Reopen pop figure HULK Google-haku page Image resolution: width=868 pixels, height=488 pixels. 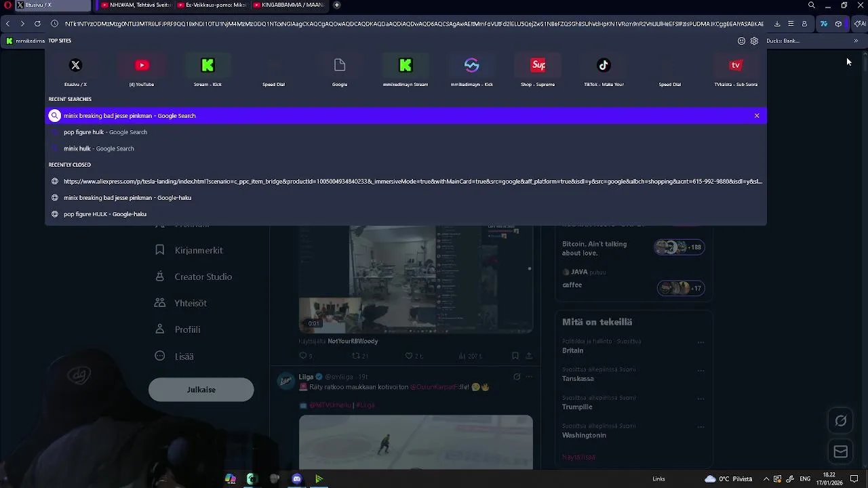406,214
